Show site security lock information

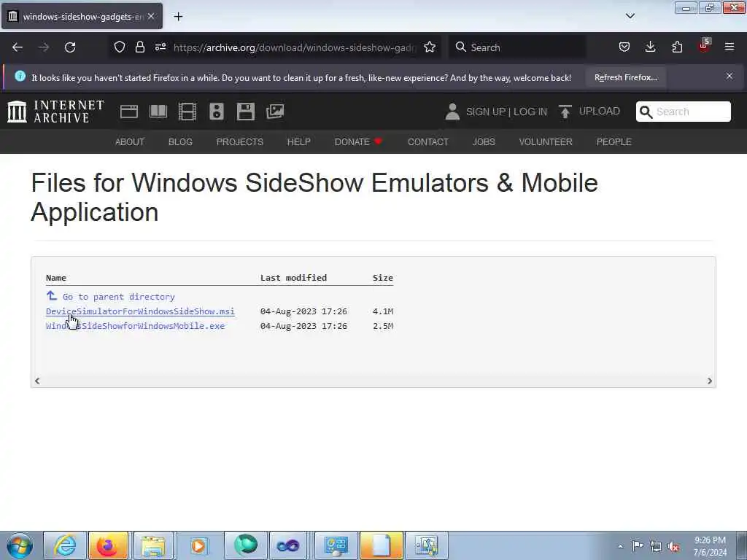click(x=139, y=47)
